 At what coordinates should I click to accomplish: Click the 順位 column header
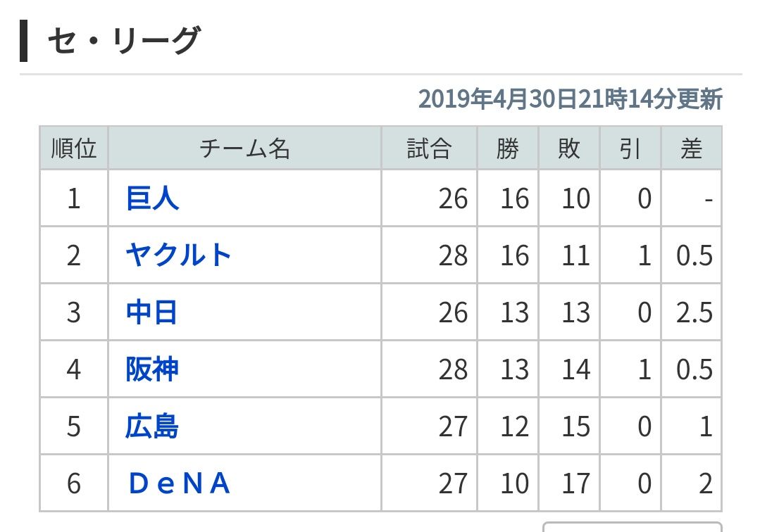[74, 148]
